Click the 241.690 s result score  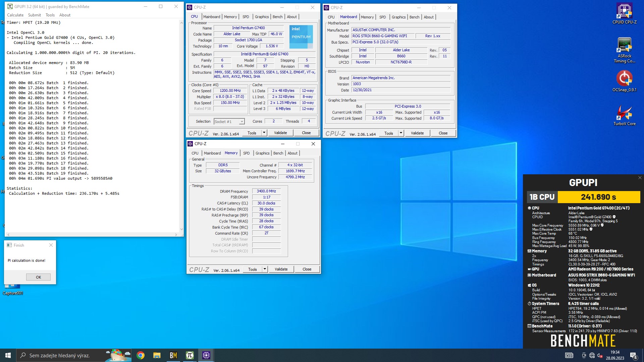tap(598, 197)
